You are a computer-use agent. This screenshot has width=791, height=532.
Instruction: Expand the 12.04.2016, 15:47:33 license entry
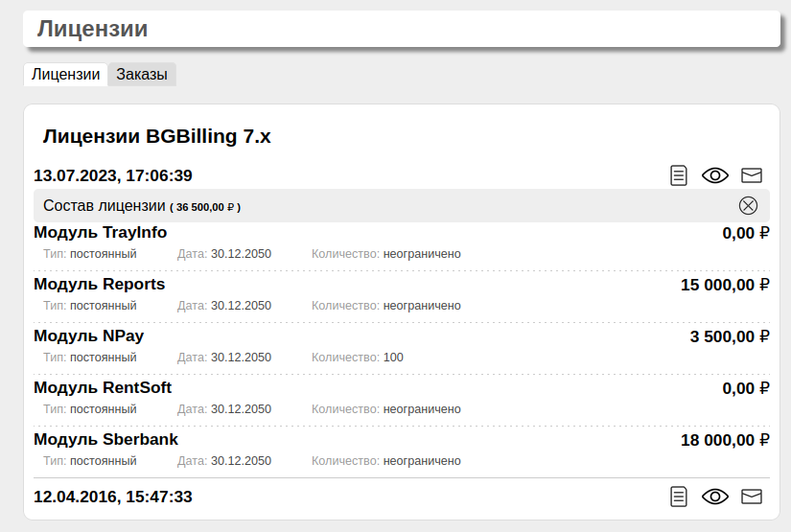tap(113, 497)
